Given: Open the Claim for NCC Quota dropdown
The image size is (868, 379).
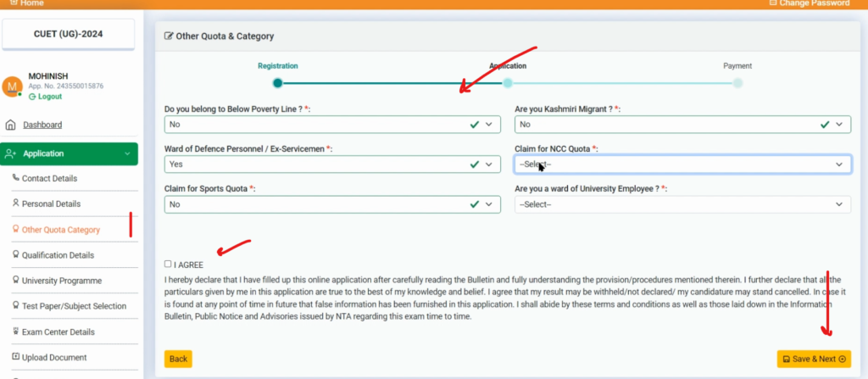Looking at the screenshot, I should 682,164.
